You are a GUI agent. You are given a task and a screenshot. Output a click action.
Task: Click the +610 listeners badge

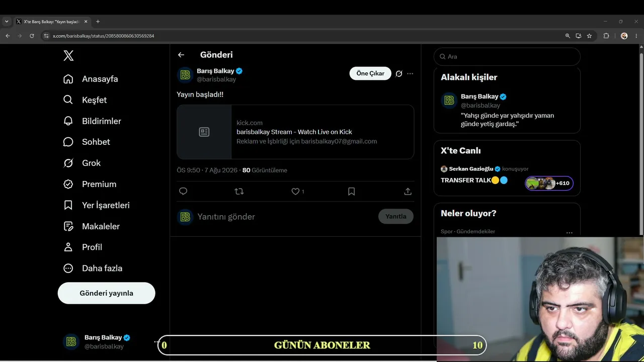pyautogui.click(x=549, y=183)
